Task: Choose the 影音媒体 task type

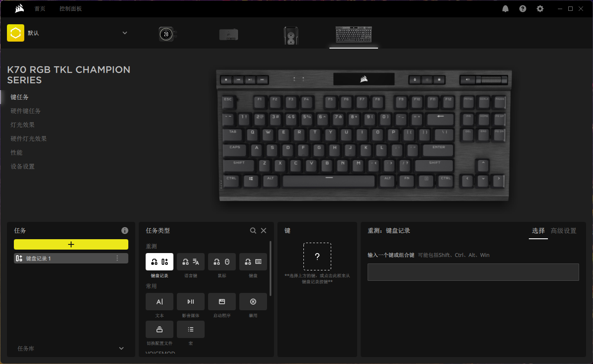Action: pos(191,302)
